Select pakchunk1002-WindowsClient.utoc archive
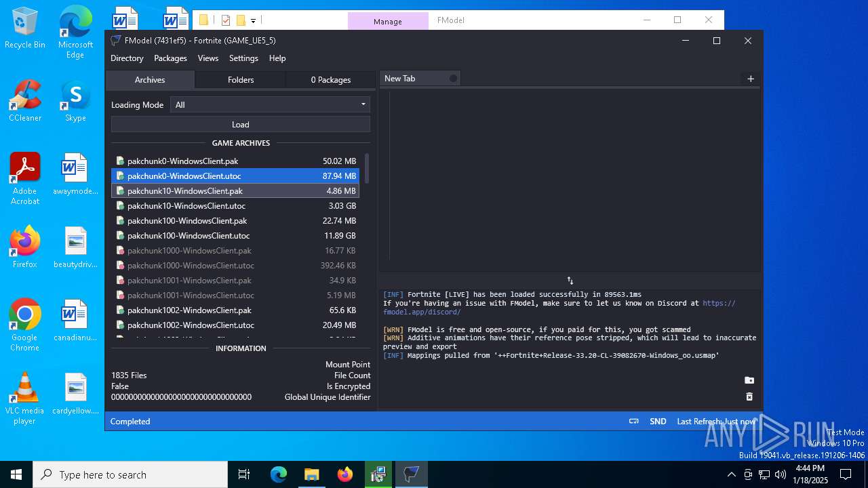Viewport: 868px width, 488px height. click(x=235, y=325)
